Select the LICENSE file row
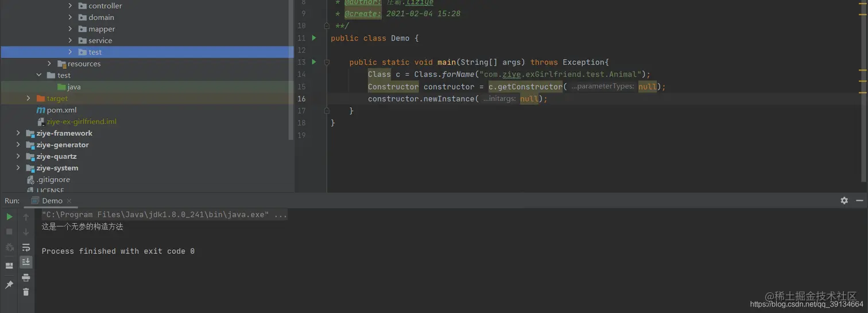The width and height of the screenshot is (868, 313). click(147, 190)
